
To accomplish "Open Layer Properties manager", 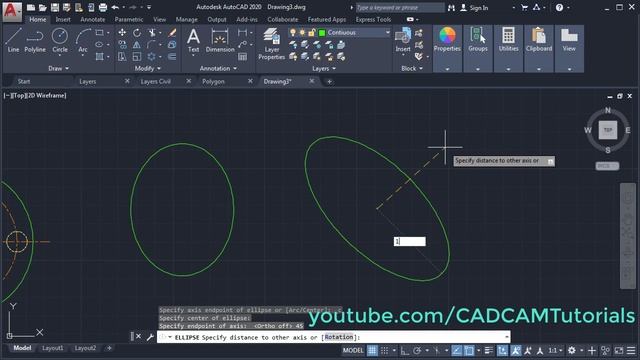I will tap(271, 44).
